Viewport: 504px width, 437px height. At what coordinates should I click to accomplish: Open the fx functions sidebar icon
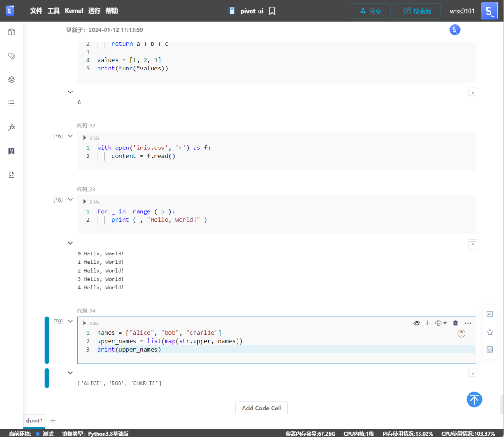coord(12,127)
